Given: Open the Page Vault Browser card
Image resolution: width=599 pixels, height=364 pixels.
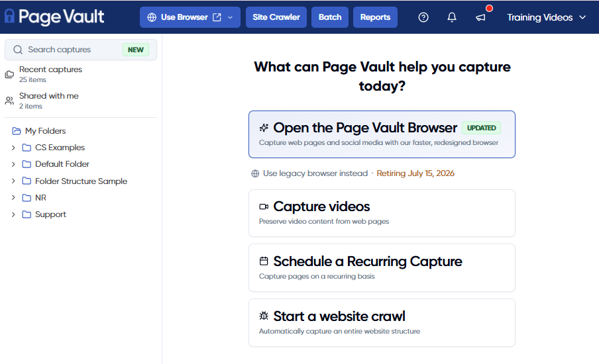Looking at the screenshot, I should click(382, 134).
